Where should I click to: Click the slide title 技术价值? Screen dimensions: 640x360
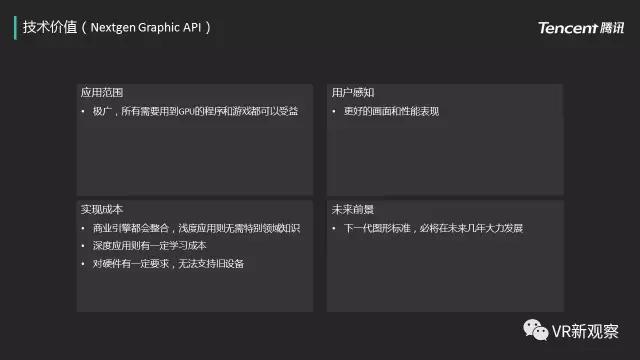[50, 27]
